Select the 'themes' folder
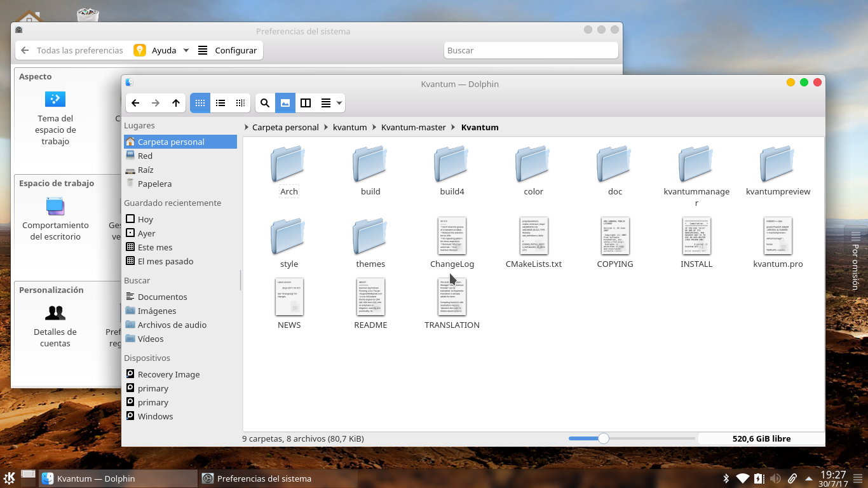 tap(370, 243)
